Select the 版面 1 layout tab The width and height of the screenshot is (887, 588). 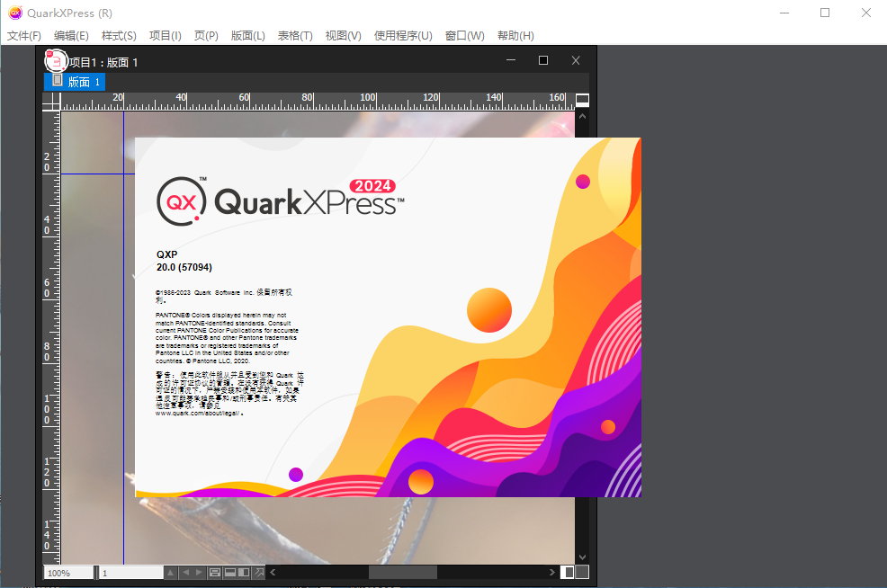(75, 82)
